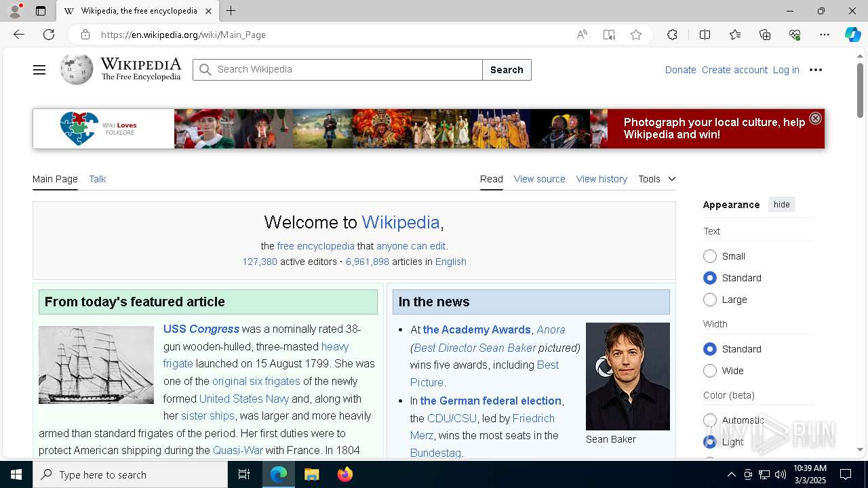Enable Split screen view

[x=705, y=35]
